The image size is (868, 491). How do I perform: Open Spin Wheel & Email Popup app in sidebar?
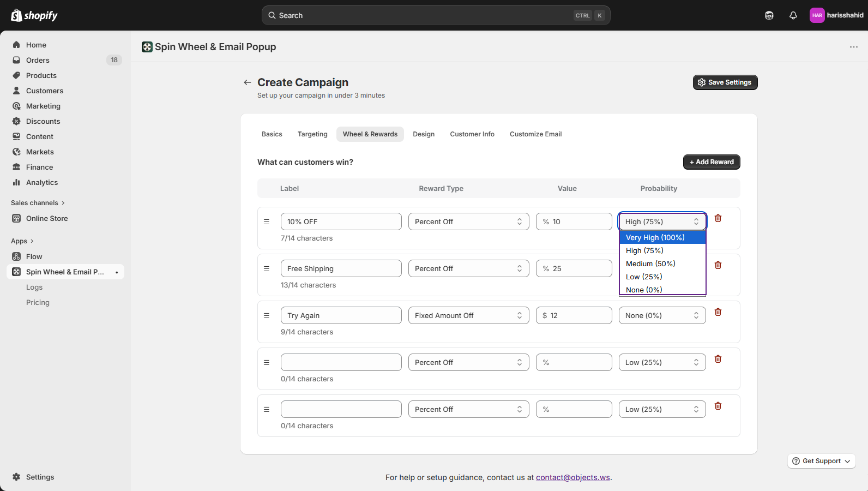[x=65, y=272]
